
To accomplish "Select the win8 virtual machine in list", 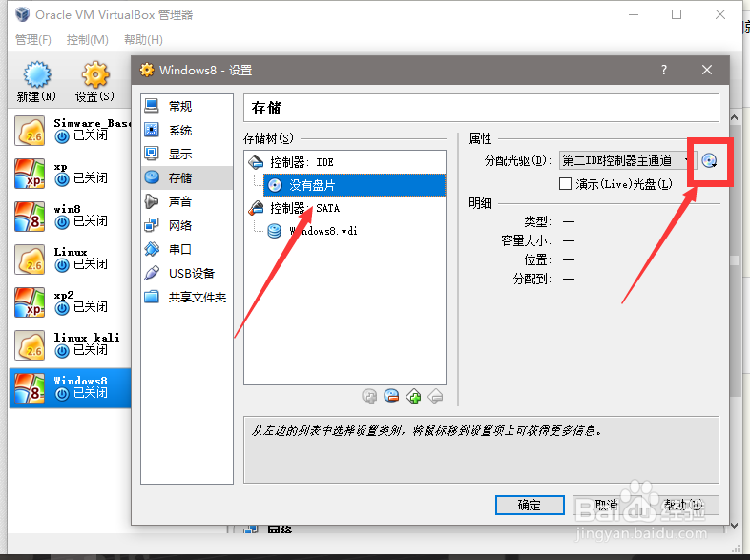I will tap(71, 217).
